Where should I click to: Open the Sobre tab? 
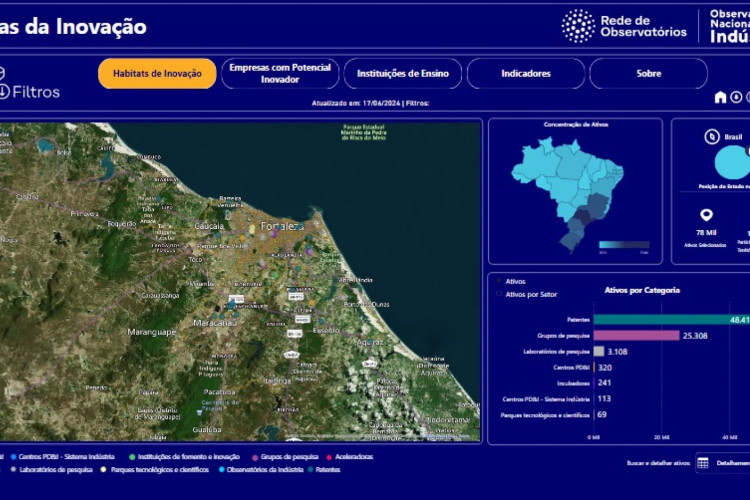coord(648,74)
